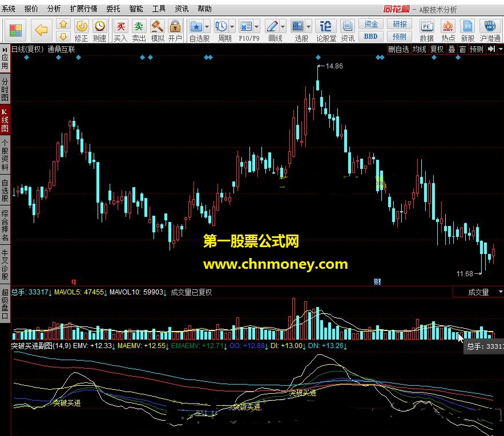
Task: Open the 测速 speed test clock
Action: click(x=100, y=26)
